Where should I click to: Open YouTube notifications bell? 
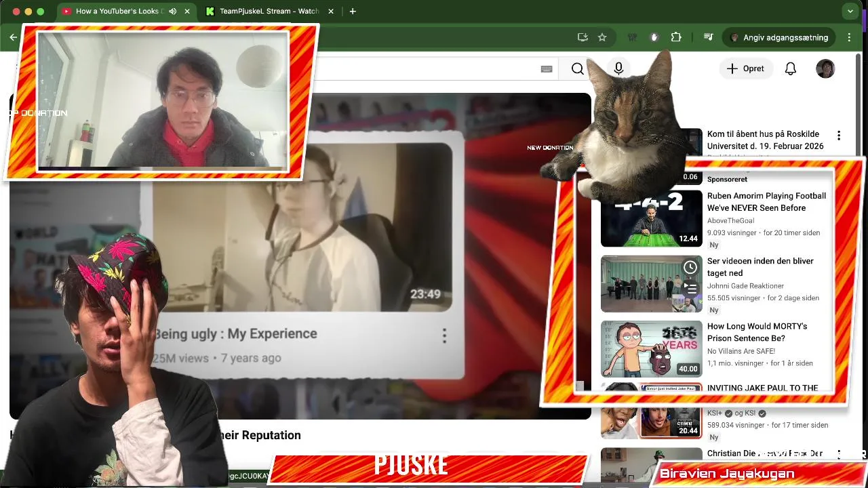click(x=791, y=68)
